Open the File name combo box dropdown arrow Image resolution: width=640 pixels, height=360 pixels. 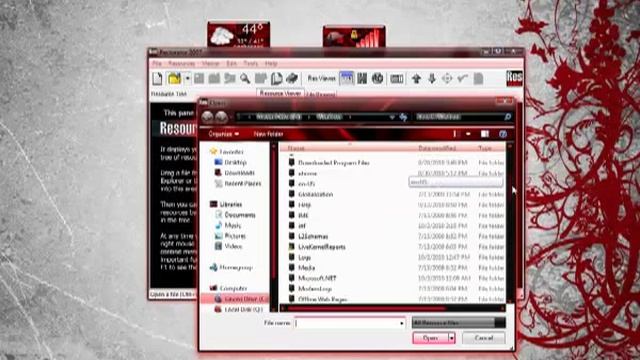[402, 323]
